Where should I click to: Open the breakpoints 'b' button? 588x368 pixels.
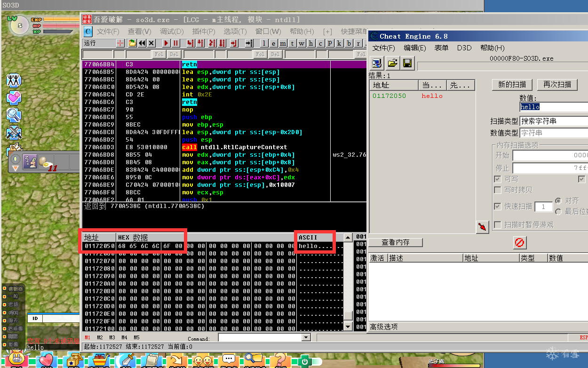pos(349,43)
